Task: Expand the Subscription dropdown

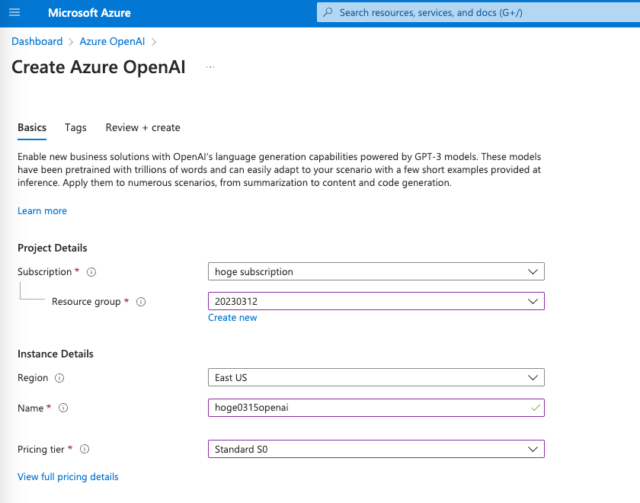Action: click(x=376, y=272)
